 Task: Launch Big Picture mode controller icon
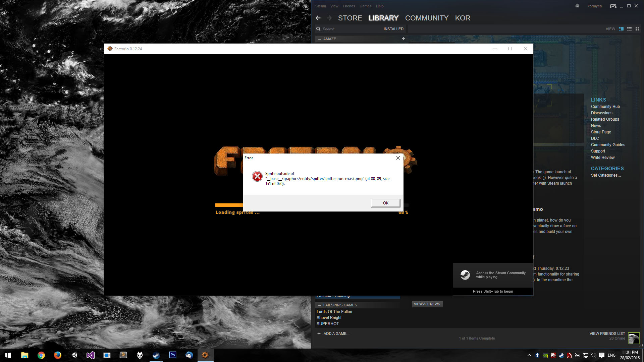(613, 6)
